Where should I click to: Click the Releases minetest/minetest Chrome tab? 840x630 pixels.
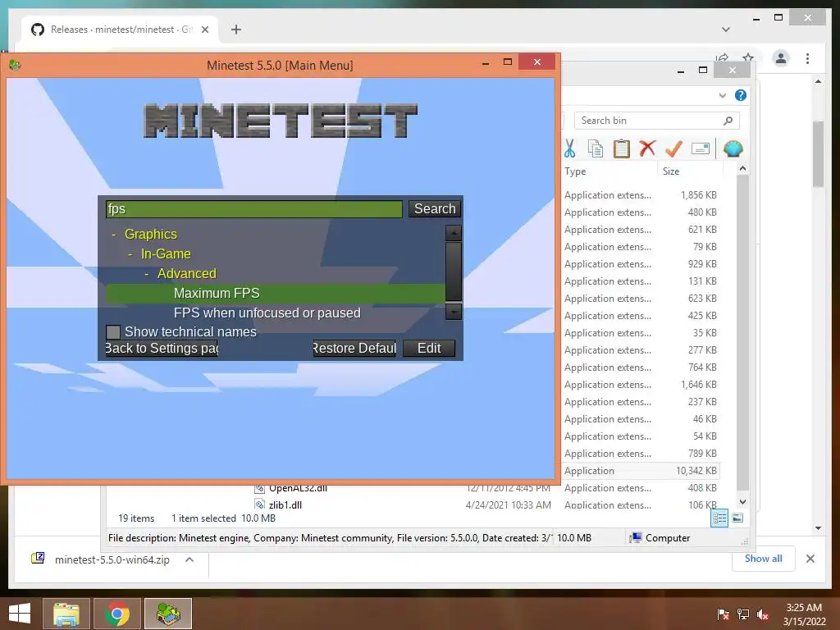pyautogui.click(x=121, y=30)
